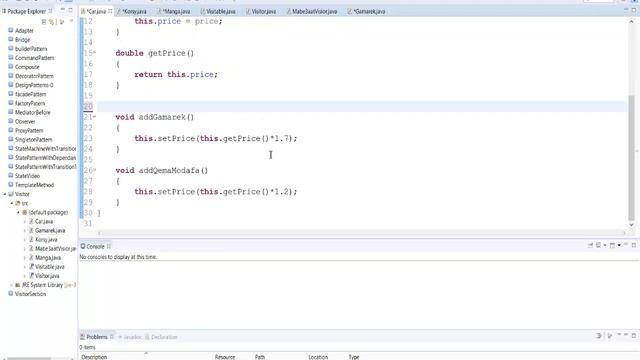Collapse the src folder node
Screen dimensions: 640x360
(x=11, y=203)
